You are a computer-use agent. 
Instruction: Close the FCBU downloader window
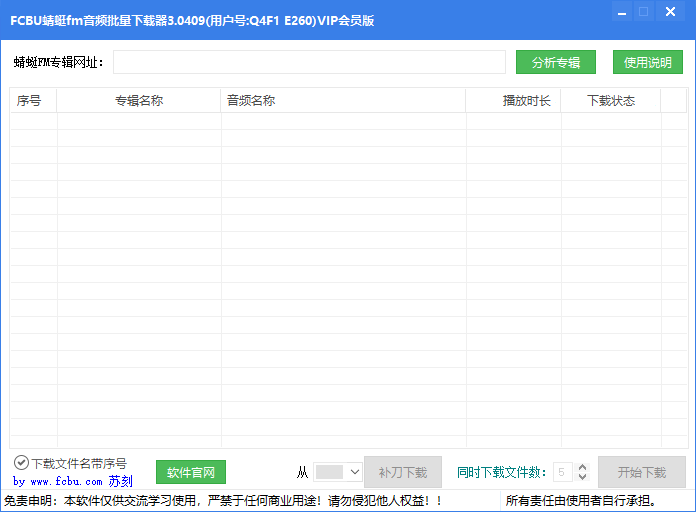click(670, 12)
